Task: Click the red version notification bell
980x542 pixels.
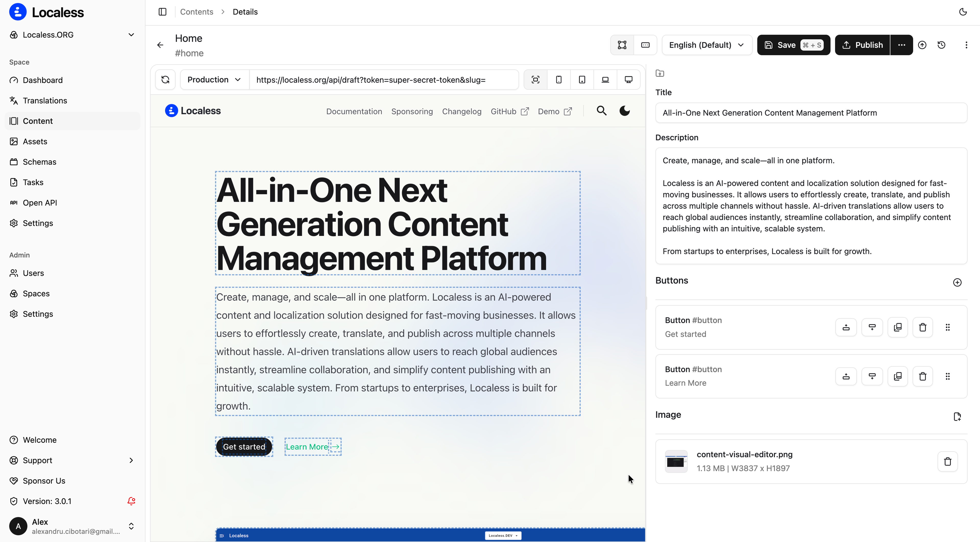Action: tap(131, 501)
